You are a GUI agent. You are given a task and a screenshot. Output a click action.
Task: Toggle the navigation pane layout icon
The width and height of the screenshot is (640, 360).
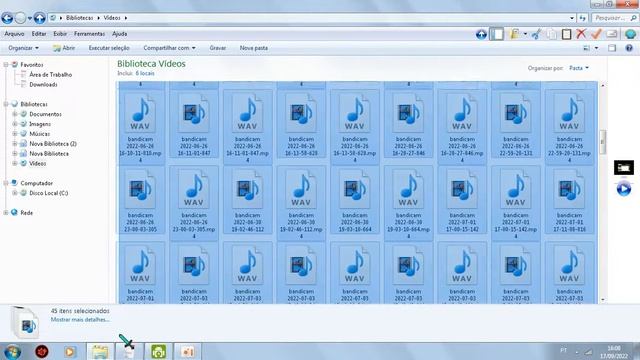(x=497, y=34)
